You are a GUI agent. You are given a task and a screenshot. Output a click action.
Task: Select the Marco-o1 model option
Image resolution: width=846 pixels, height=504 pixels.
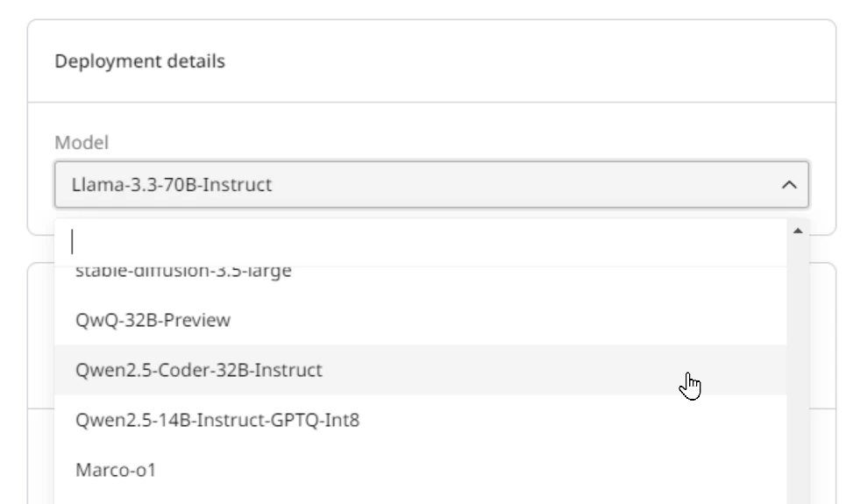coord(420,470)
